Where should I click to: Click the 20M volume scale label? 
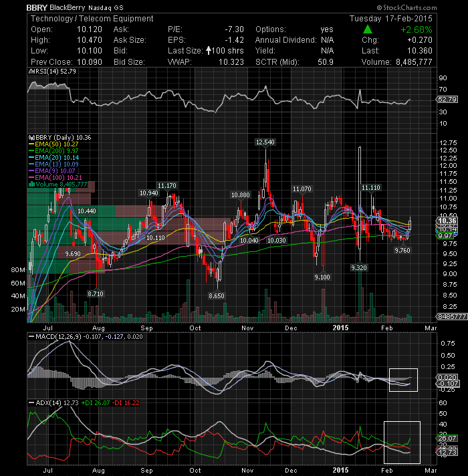click(18, 310)
